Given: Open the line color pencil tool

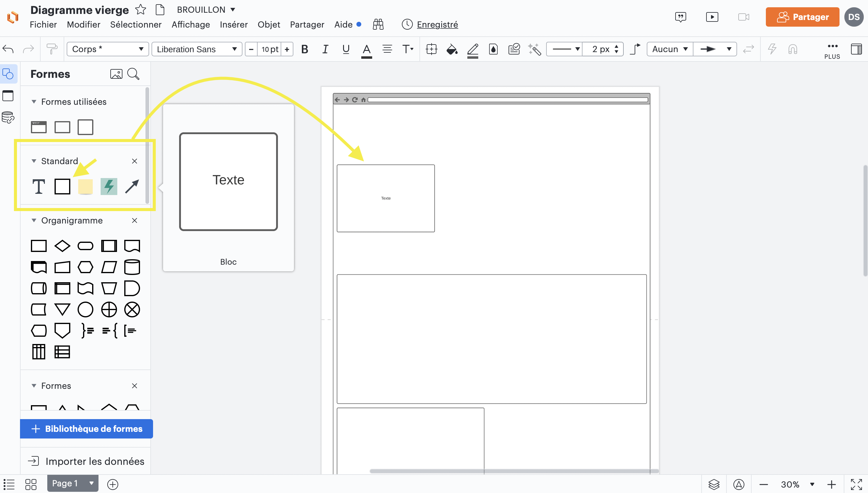Looking at the screenshot, I should point(472,51).
